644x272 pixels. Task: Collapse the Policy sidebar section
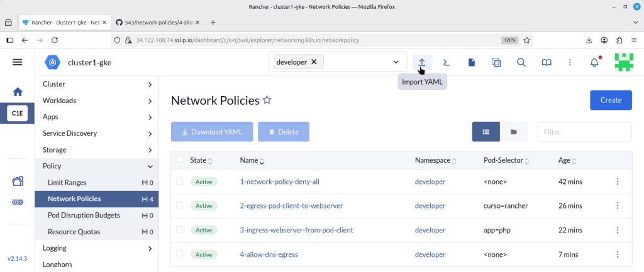(x=97, y=166)
